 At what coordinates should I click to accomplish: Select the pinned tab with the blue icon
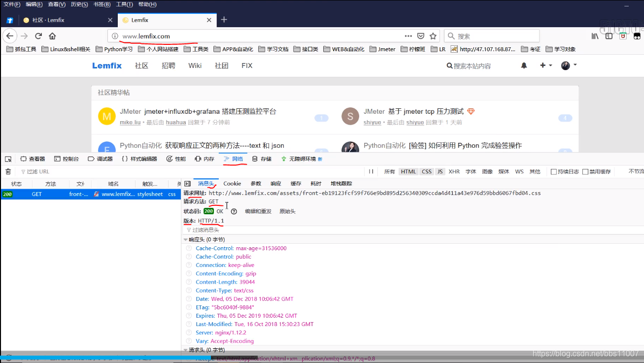[9, 20]
